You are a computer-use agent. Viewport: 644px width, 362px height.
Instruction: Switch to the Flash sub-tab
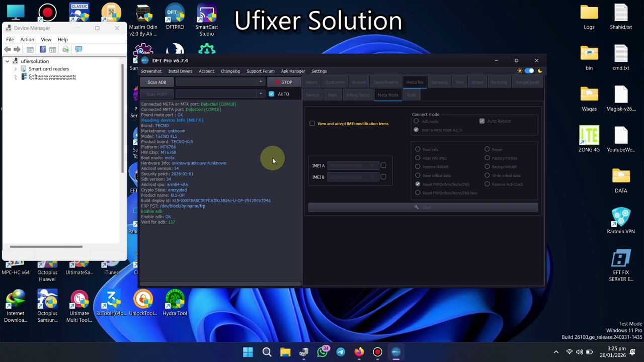coord(333,95)
